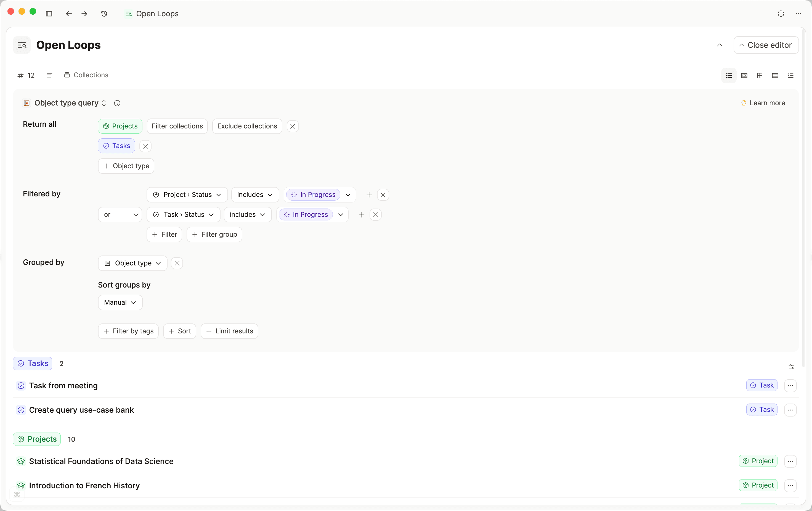Remove the Tasks object type
Image resolution: width=812 pixels, height=511 pixels.
coord(145,146)
